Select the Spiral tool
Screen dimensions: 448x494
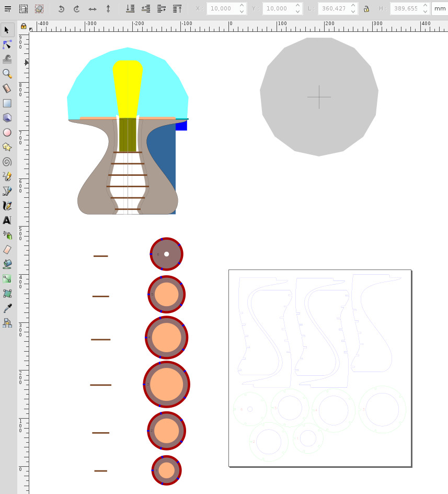pos(7,162)
